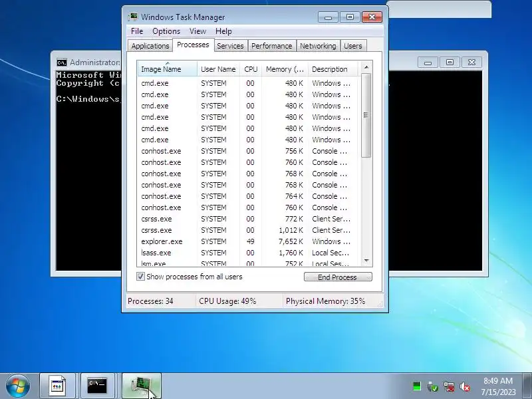
Task: Minimize the Command Prompt window
Action: (x=428, y=63)
